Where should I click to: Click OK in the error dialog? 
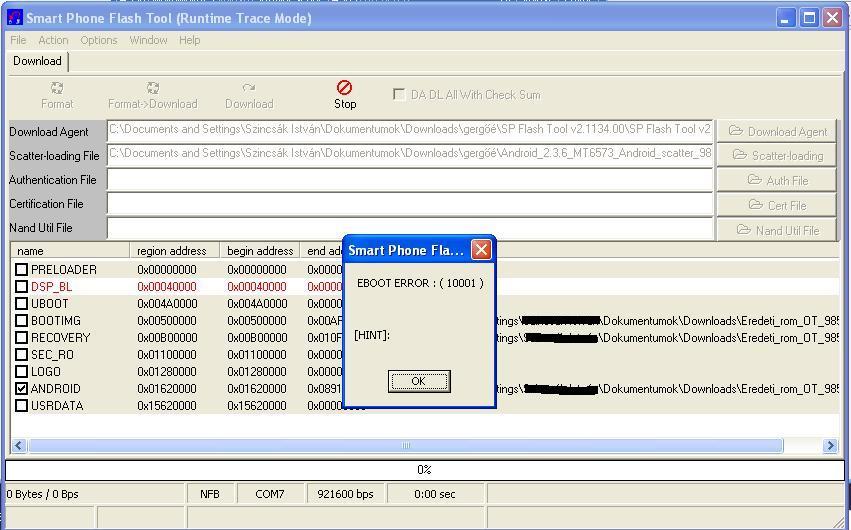coord(419,381)
